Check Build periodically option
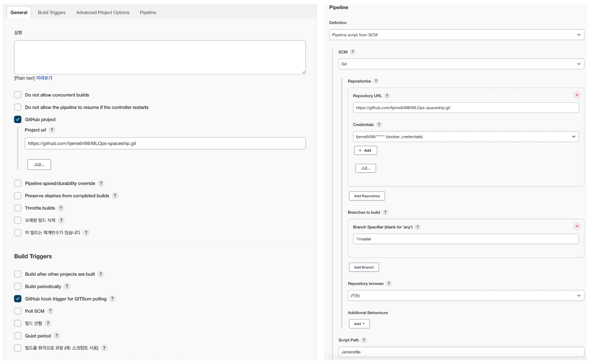The height and width of the screenshot is (364, 592). click(x=18, y=287)
